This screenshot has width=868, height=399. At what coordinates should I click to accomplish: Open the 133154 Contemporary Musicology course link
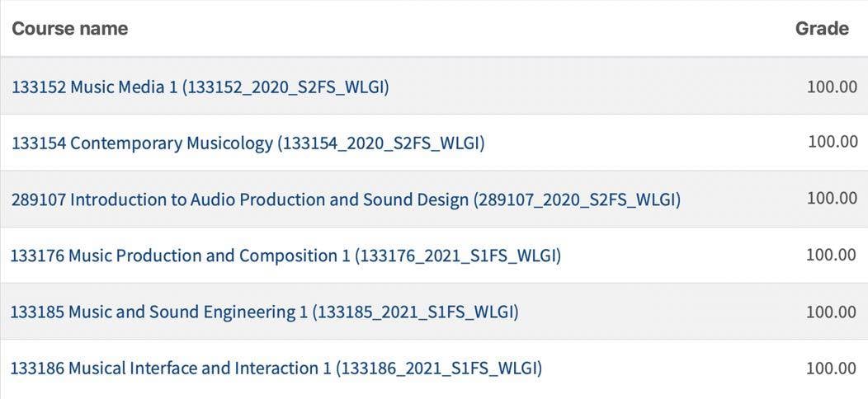click(x=248, y=143)
